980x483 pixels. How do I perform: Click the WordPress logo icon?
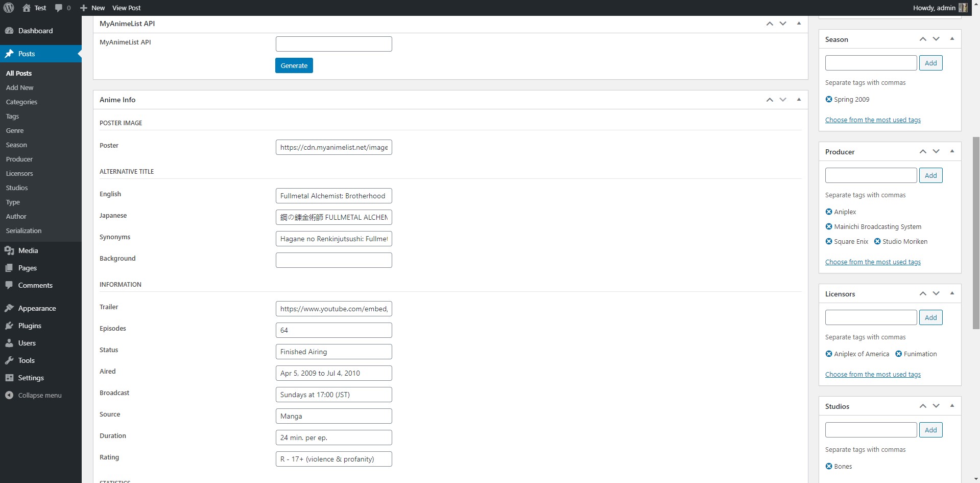[9, 8]
